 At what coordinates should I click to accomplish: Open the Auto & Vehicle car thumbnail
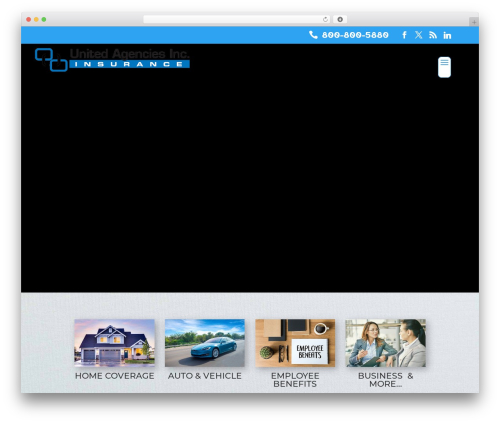coord(205,343)
